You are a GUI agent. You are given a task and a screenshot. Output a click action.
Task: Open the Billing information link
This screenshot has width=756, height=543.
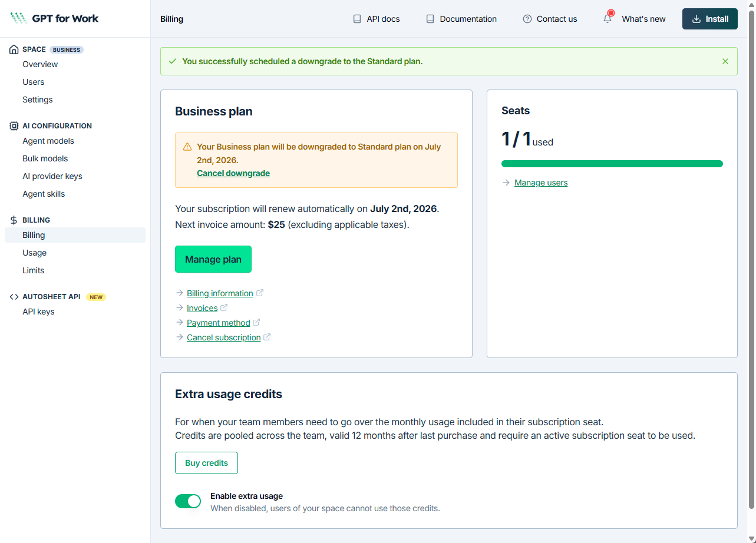coord(220,293)
